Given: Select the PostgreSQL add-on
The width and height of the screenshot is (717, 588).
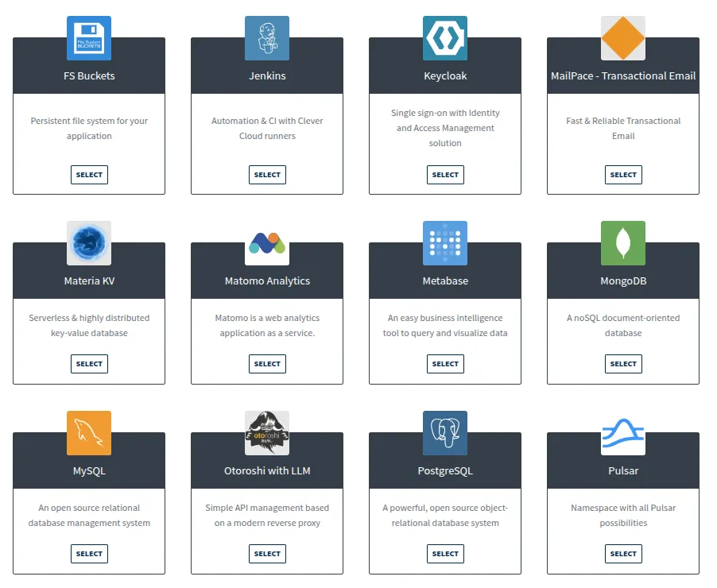Looking at the screenshot, I should click(x=445, y=554).
